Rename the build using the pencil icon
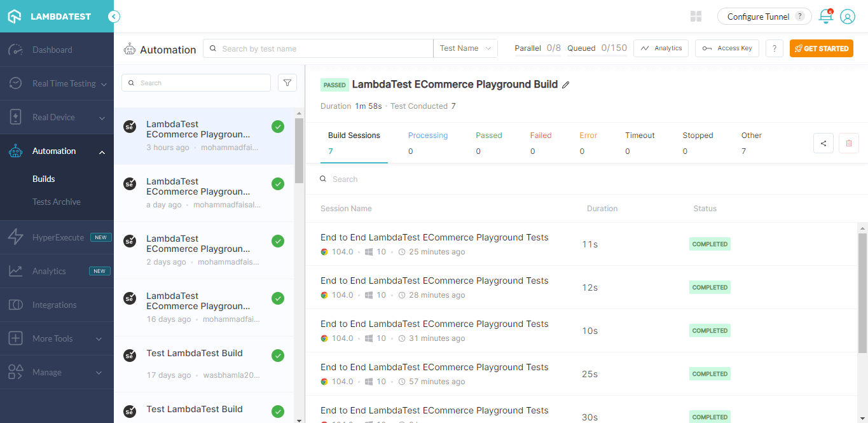Screen dimensions: 868x423 tap(565, 83)
